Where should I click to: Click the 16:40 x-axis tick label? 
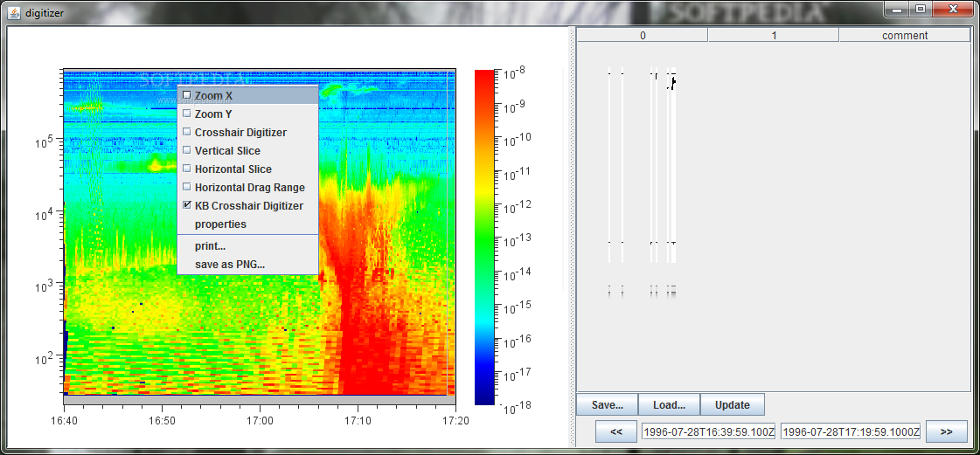tap(64, 421)
